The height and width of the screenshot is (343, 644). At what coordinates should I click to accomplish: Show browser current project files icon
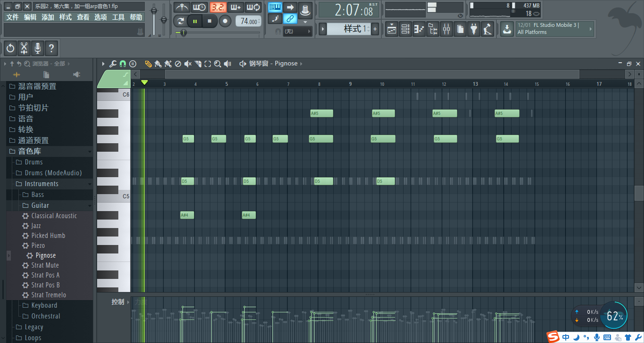46,74
